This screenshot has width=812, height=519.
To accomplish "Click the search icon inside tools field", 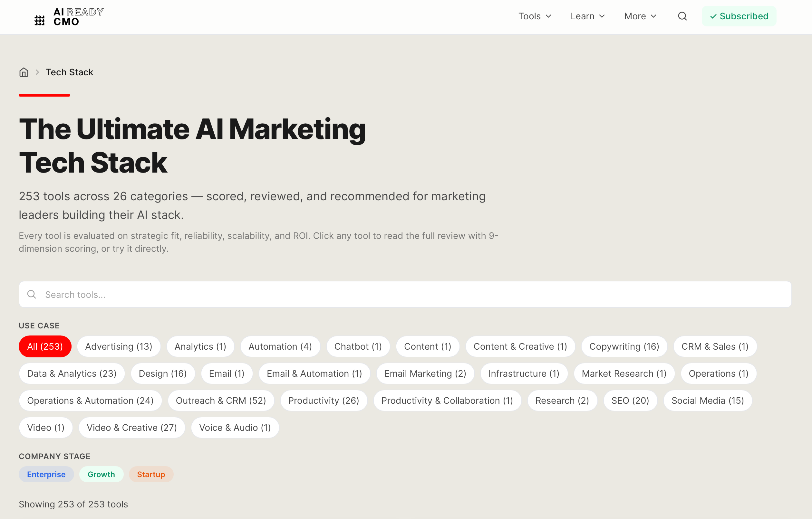I will [32, 294].
